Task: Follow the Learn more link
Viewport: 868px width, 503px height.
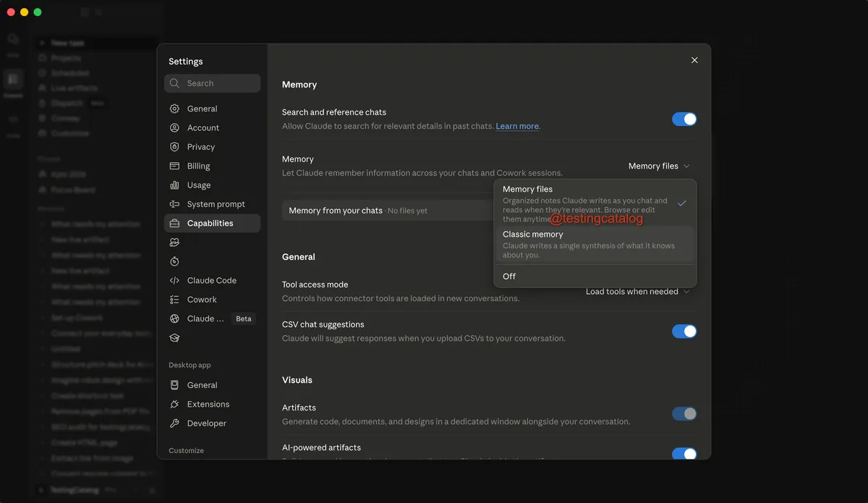Action: click(517, 126)
